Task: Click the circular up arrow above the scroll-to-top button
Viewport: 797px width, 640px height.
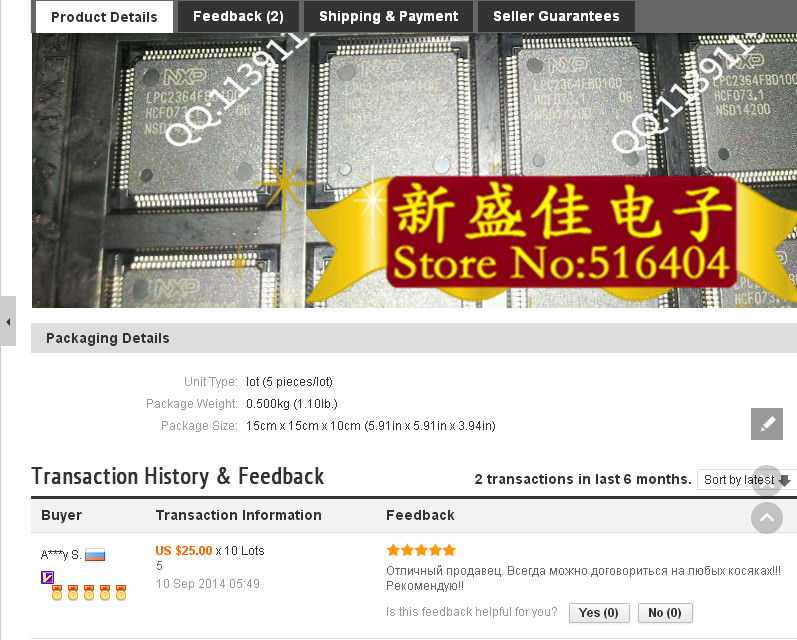Action: coord(767,480)
